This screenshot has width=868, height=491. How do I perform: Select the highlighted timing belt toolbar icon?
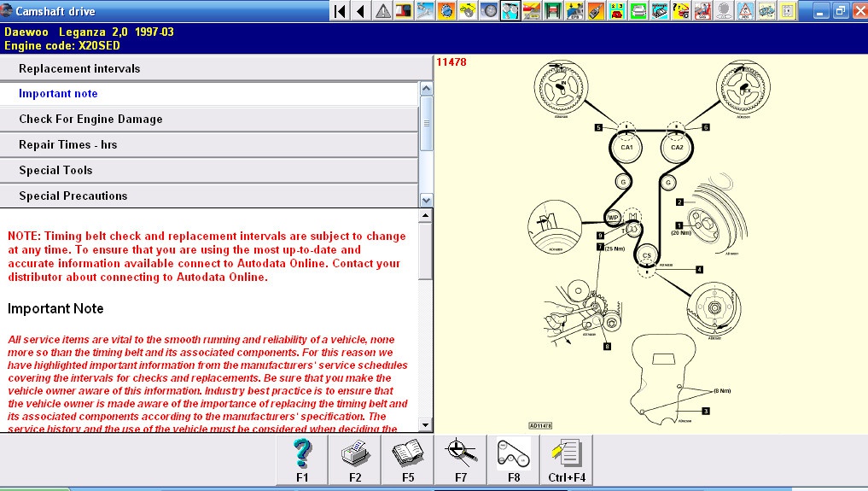click(510, 11)
